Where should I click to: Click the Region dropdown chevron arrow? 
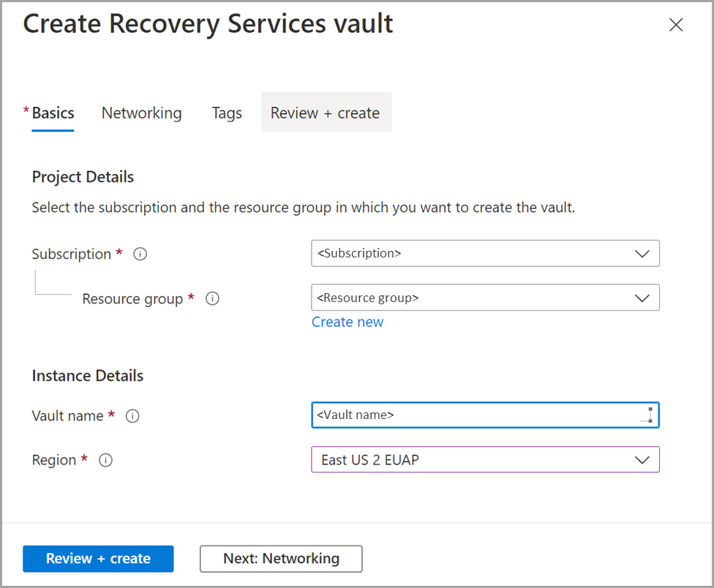click(x=642, y=459)
